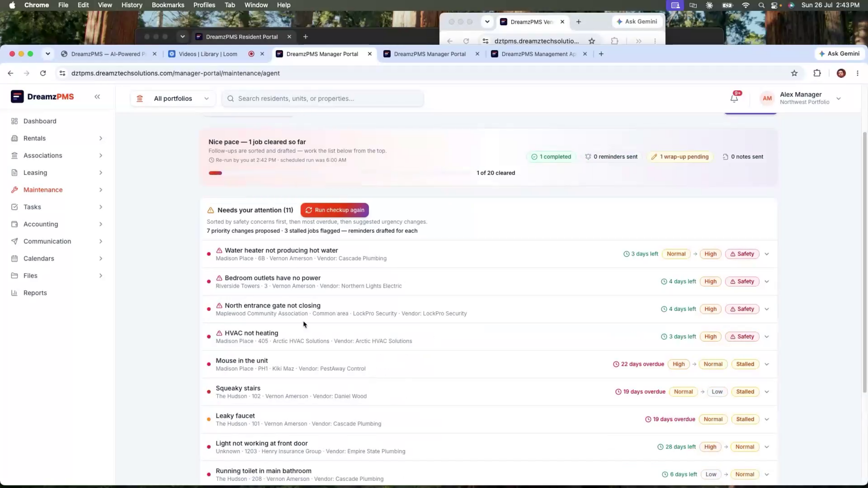Click the Stalled tag on Mouse in the unit
Screen dimensions: 868x488
(745, 364)
